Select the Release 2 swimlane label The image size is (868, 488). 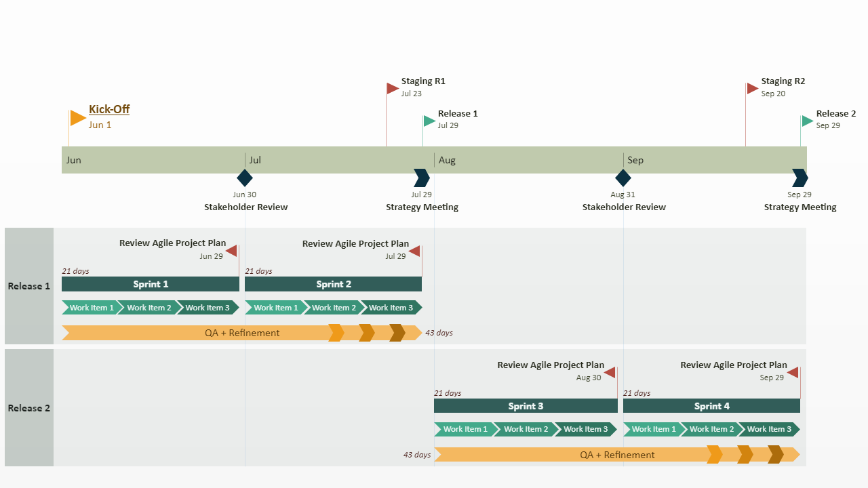tap(28, 407)
